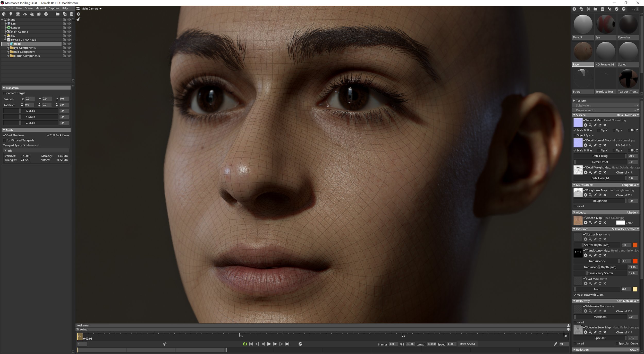The width and height of the screenshot is (644, 354).
Task: Add a new turntable with the disc icon
Action: (46, 14)
